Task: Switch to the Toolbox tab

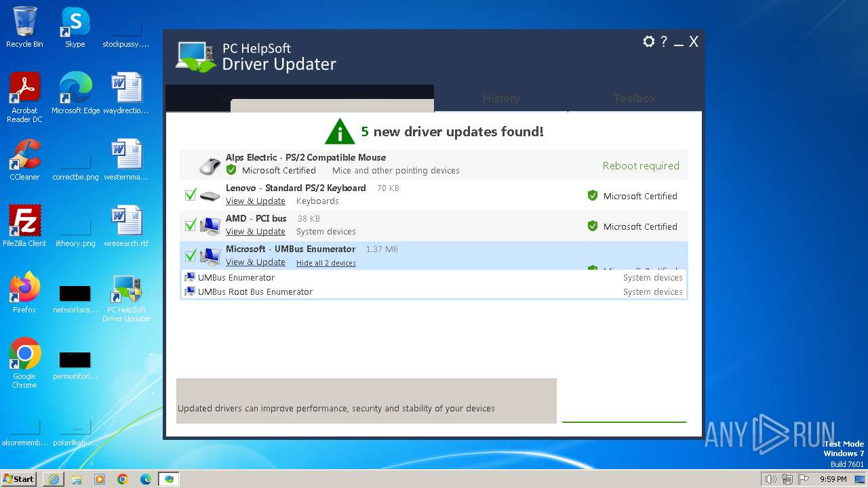Action: pyautogui.click(x=635, y=98)
